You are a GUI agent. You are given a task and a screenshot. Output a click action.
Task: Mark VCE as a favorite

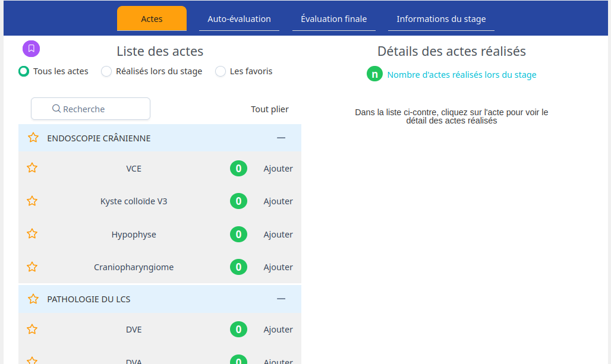click(32, 168)
